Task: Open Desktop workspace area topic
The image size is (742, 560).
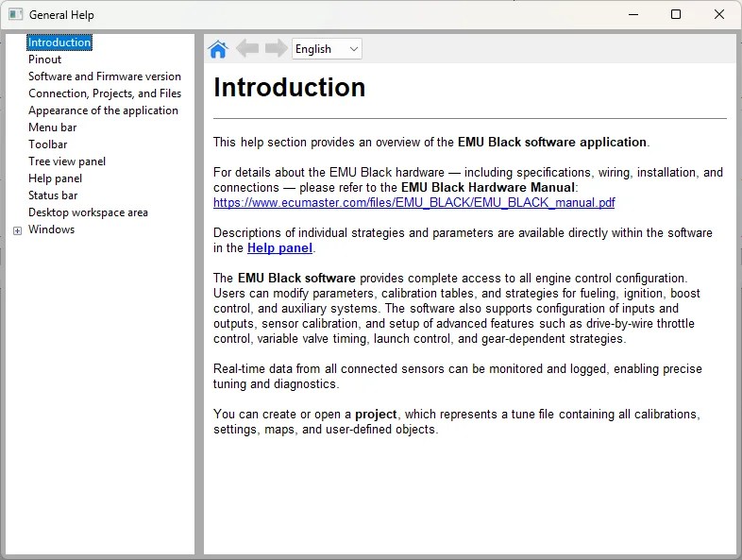Action: (88, 212)
